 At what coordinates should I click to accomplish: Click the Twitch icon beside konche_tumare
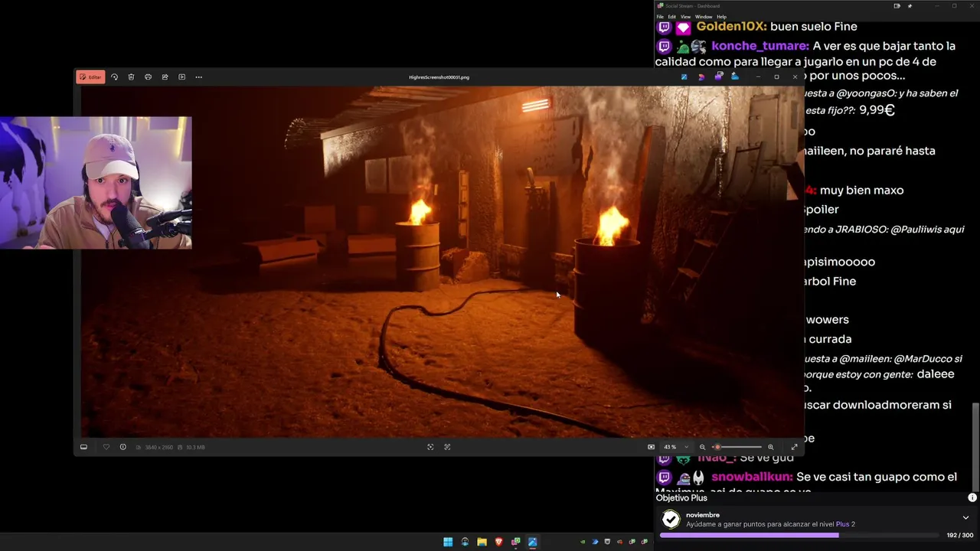coord(664,46)
